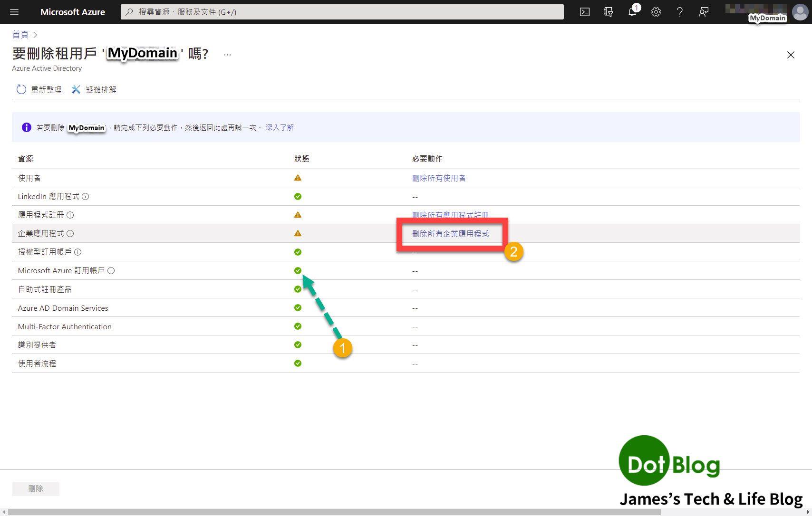Close the delete tenant blade
This screenshot has height=516, width=812.
[791, 55]
